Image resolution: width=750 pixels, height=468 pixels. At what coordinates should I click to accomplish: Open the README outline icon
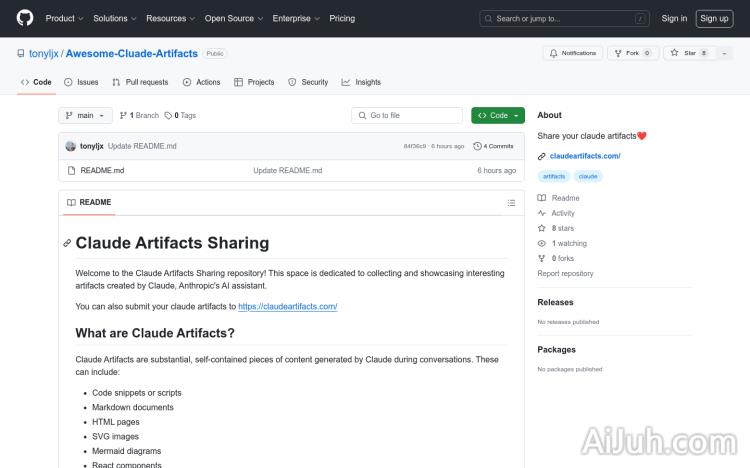[x=511, y=203]
